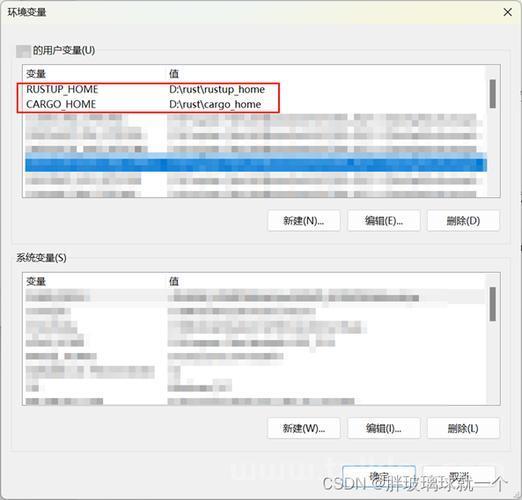Click 删除(D) to delete user variable

tap(463, 220)
